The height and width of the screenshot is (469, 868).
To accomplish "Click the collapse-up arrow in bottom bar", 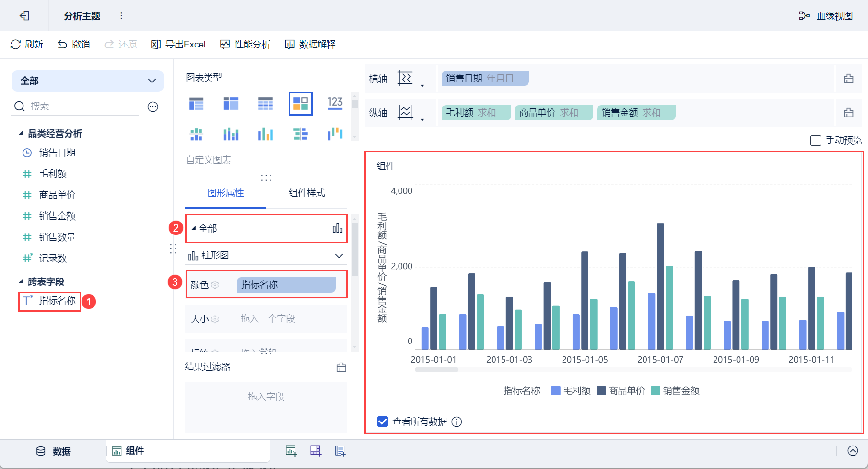I will tap(853, 451).
